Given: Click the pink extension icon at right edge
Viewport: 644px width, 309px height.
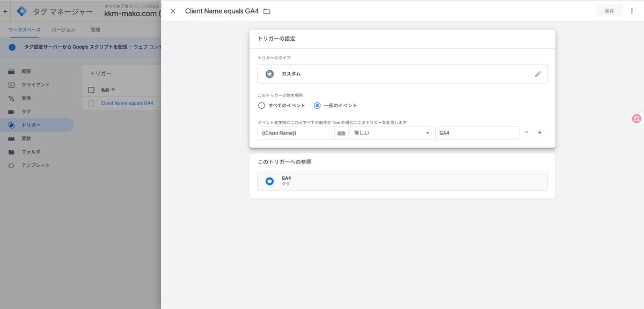Looking at the screenshot, I should [x=637, y=119].
